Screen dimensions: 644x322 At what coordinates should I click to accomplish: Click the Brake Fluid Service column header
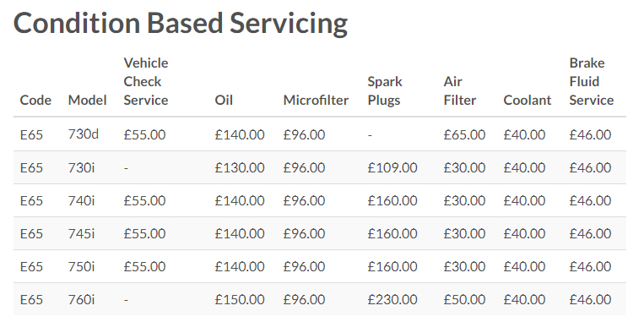coord(592,81)
